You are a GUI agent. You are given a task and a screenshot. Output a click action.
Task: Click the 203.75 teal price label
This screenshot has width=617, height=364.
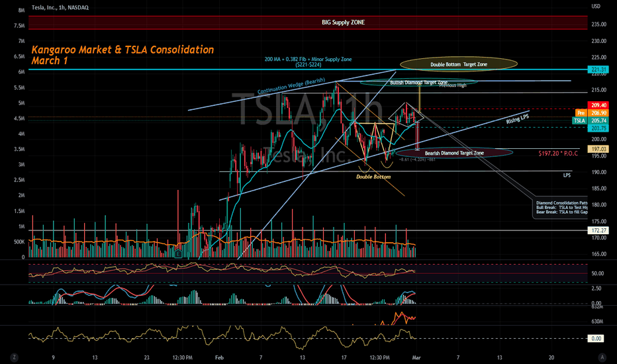(x=598, y=128)
